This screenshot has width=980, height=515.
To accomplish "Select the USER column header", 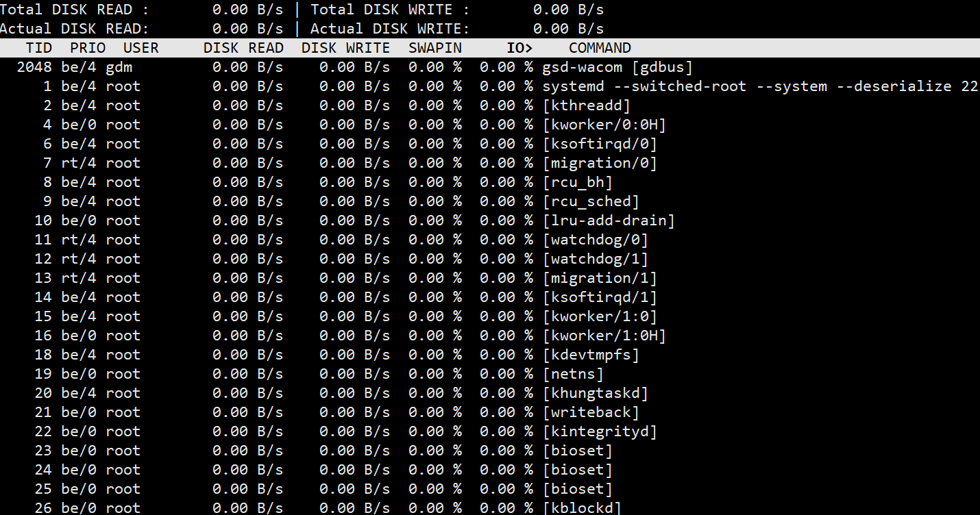I will (141, 48).
